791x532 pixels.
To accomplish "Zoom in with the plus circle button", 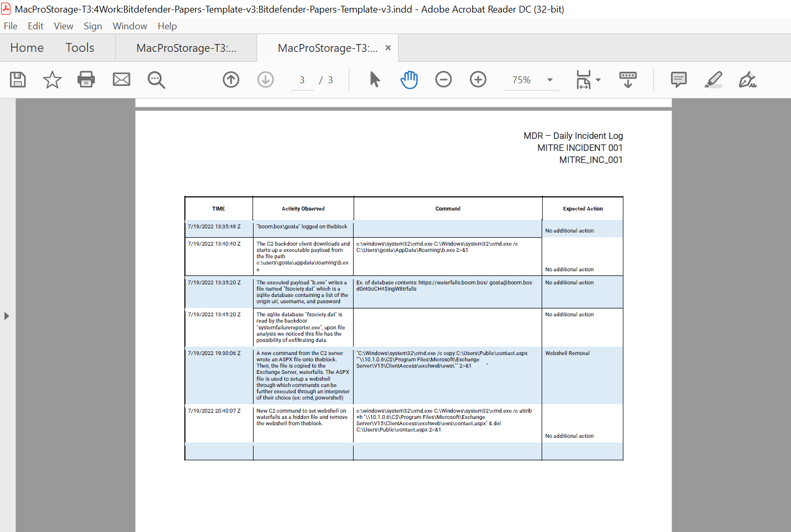I will click(x=478, y=80).
